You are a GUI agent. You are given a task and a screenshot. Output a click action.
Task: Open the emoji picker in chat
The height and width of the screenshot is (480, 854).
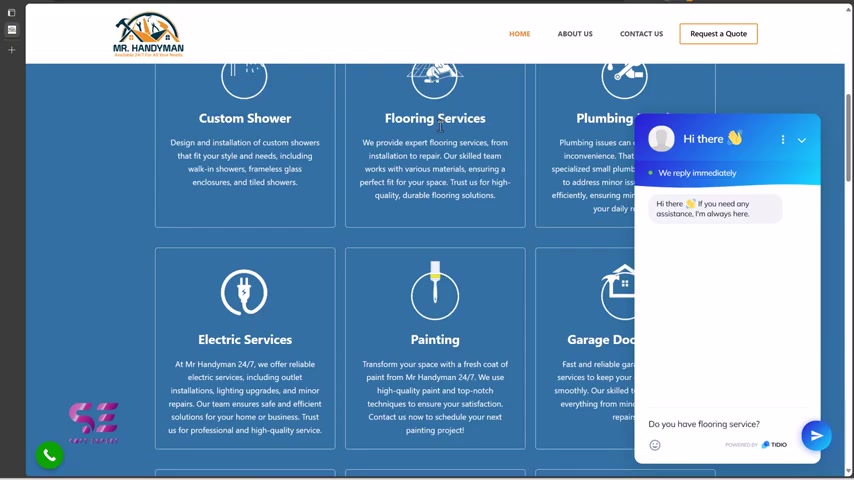[655, 445]
